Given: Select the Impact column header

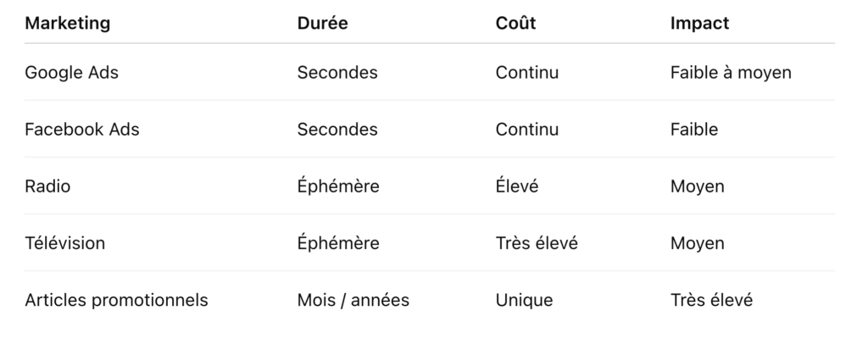Looking at the screenshot, I should 699,24.
